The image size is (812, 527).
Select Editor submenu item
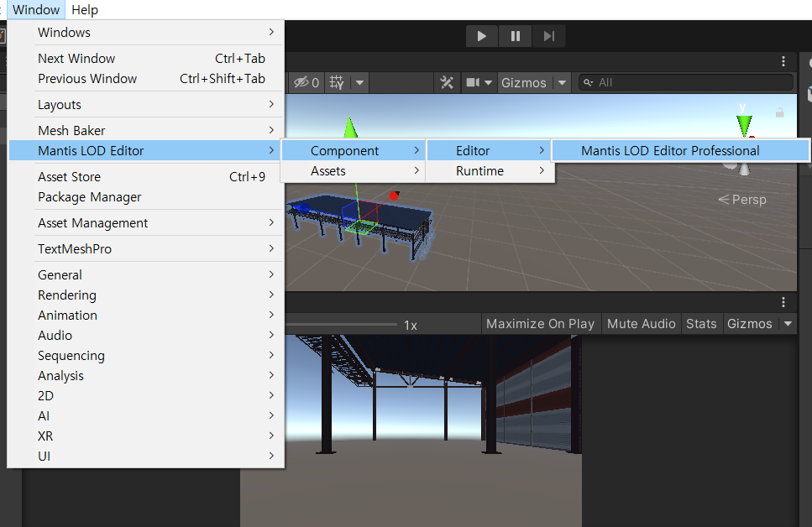(x=490, y=151)
